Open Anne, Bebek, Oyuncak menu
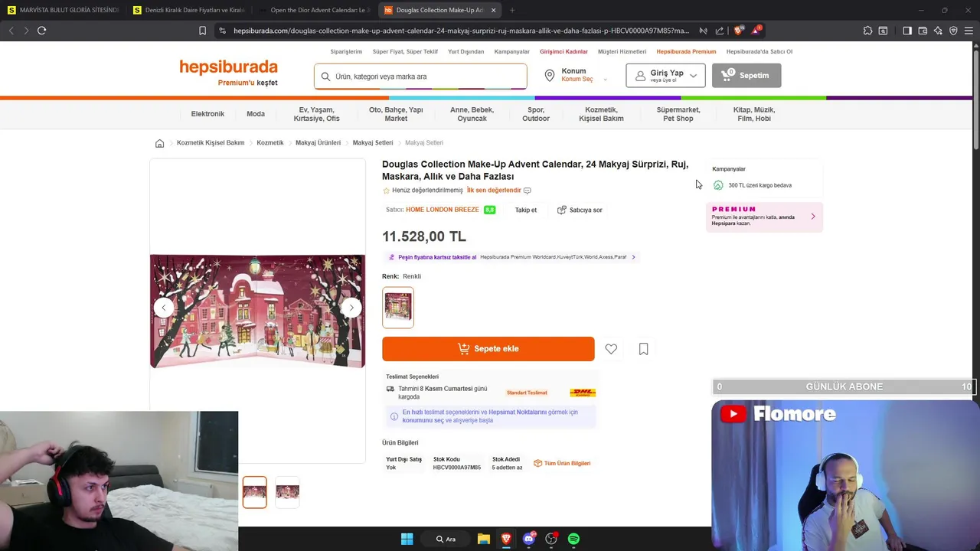Screen dimensions: 980x551 [472, 114]
